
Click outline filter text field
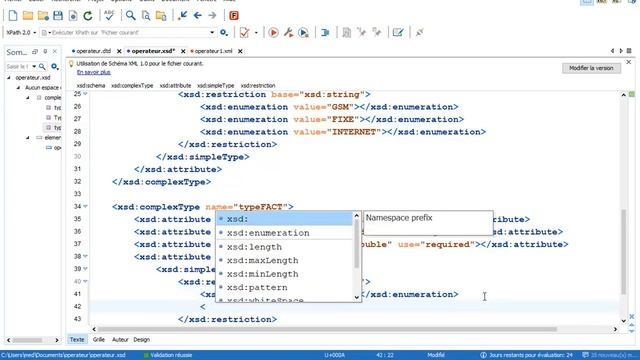(x=18, y=67)
